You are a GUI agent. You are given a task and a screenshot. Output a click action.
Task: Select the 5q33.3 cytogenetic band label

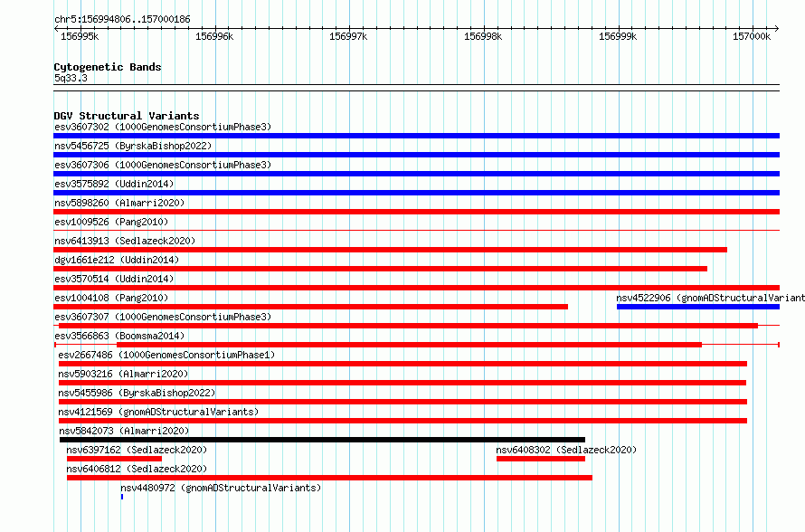[71, 78]
